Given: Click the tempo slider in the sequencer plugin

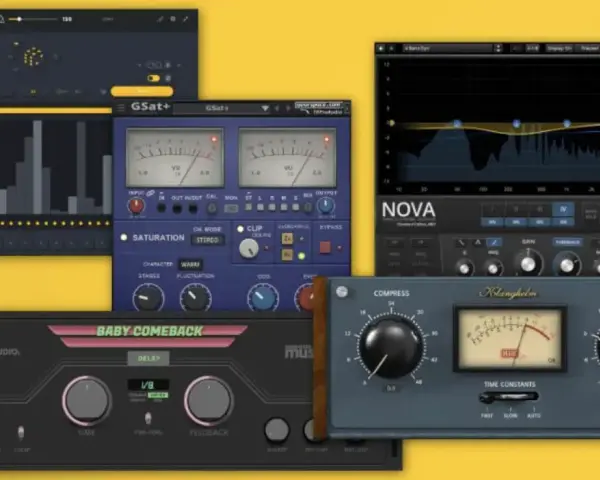Looking at the screenshot, I should (33, 19).
